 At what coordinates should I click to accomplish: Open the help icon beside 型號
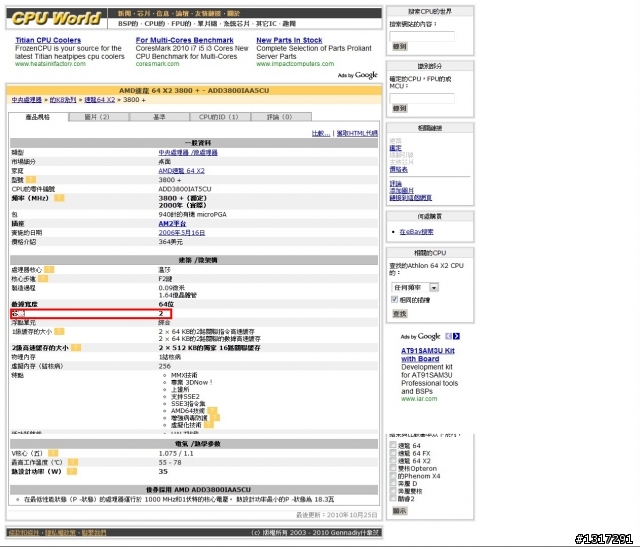31,180
